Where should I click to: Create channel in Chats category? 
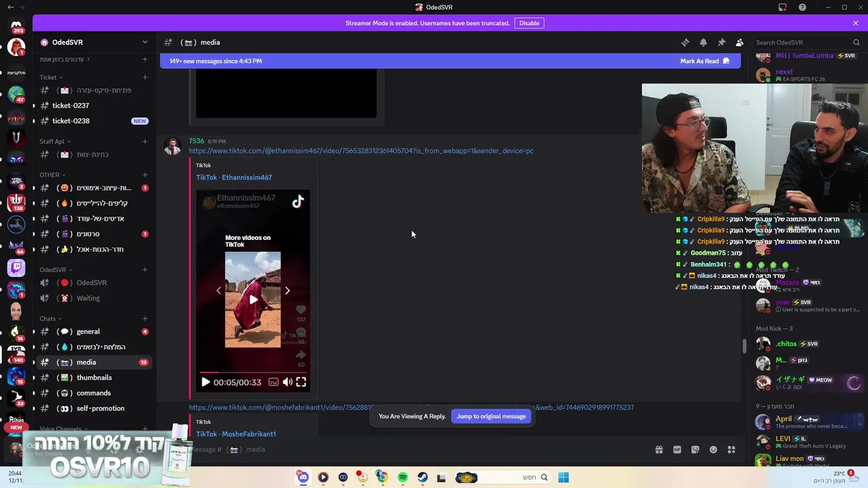[144, 319]
